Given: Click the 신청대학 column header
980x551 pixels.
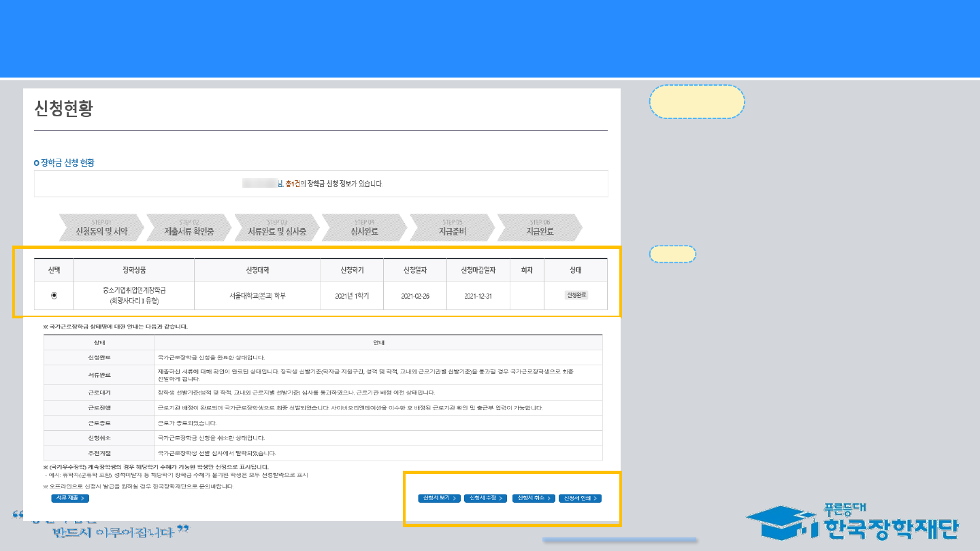Looking at the screenshot, I should (257, 270).
